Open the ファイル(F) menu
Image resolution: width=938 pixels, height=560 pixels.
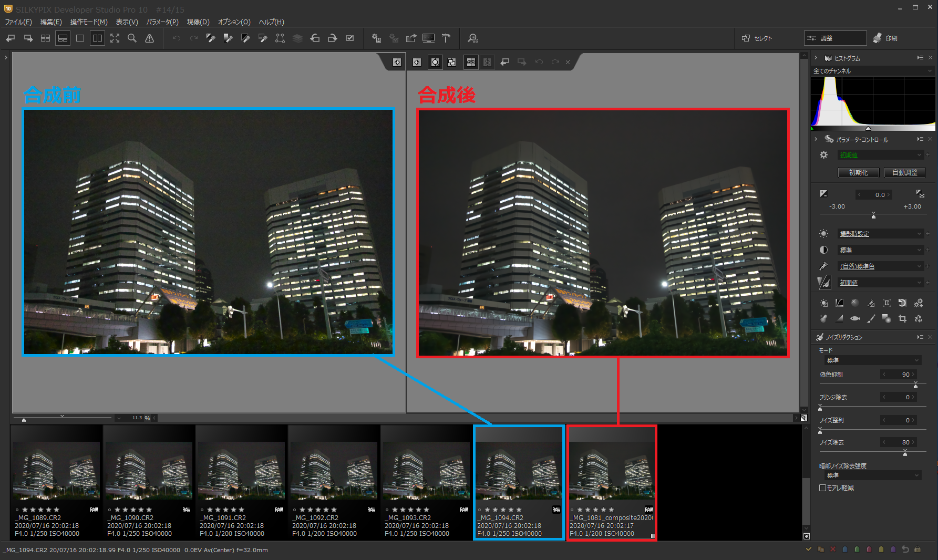(x=18, y=22)
